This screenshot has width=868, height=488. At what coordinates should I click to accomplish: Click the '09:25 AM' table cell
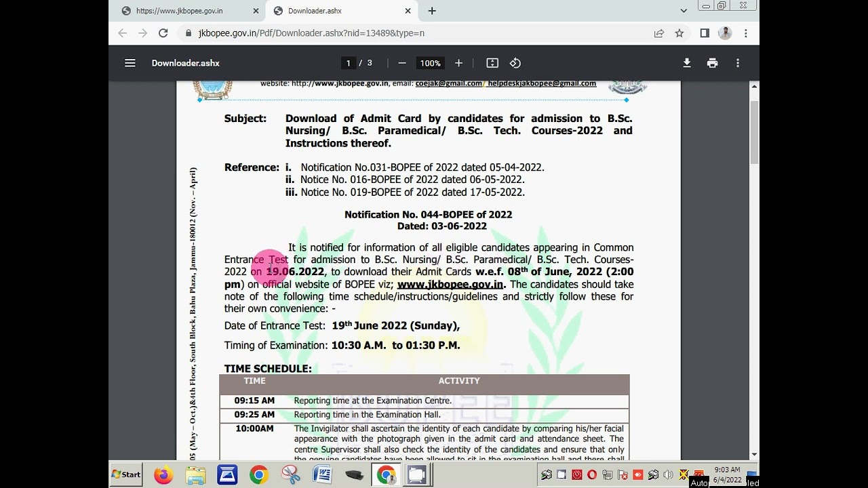(254, 415)
